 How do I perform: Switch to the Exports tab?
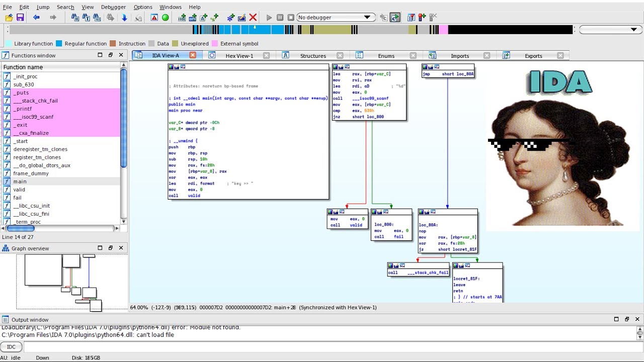[533, 56]
